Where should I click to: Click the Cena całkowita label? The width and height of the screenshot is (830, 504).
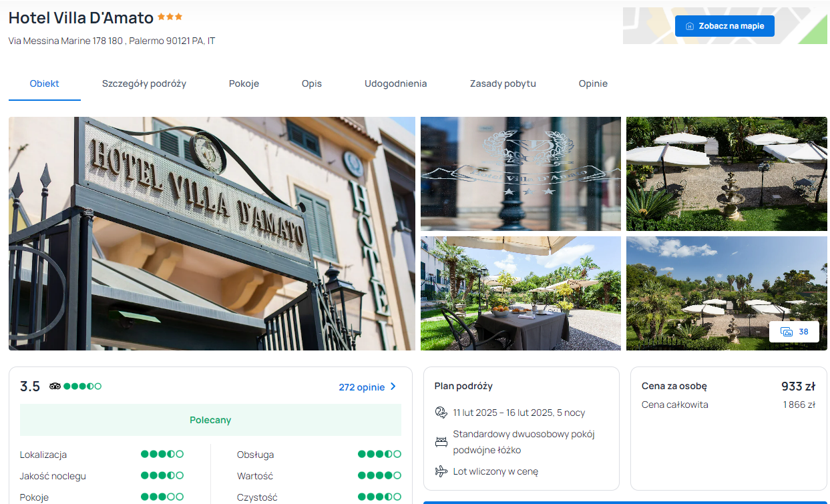tap(675, 405)
